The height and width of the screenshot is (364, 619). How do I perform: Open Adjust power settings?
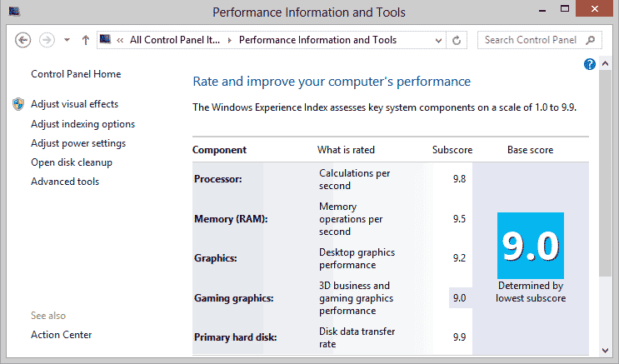[78, 143]
